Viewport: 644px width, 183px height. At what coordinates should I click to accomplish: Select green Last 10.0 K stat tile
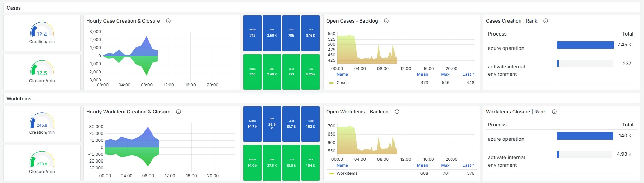coord(291,163)
